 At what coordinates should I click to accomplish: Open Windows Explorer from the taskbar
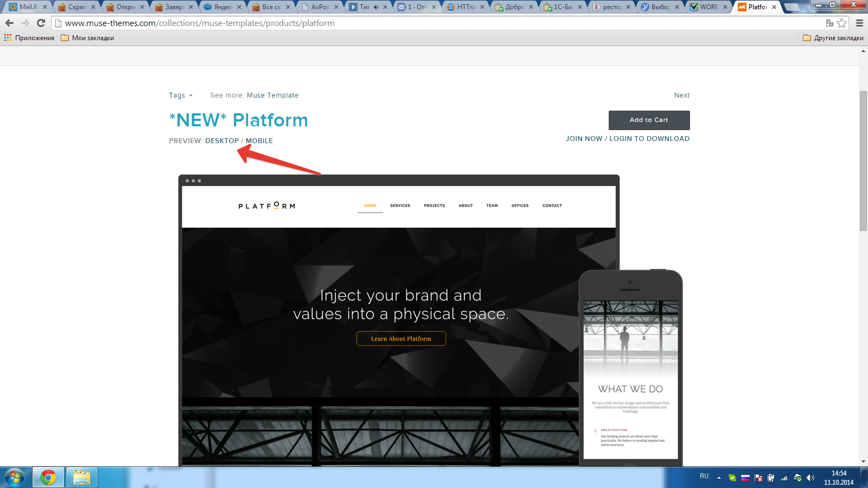click(82, 478)
